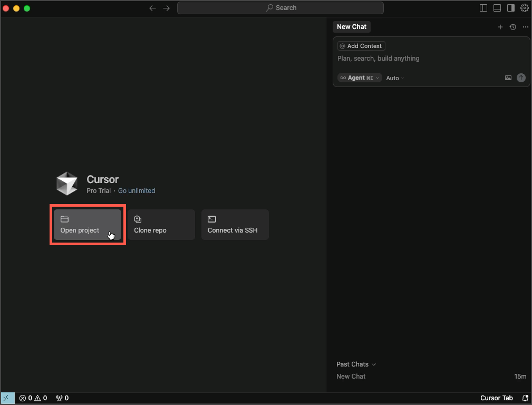Select the New Chat tab
The image size is (532, 405).
(352, 27)
